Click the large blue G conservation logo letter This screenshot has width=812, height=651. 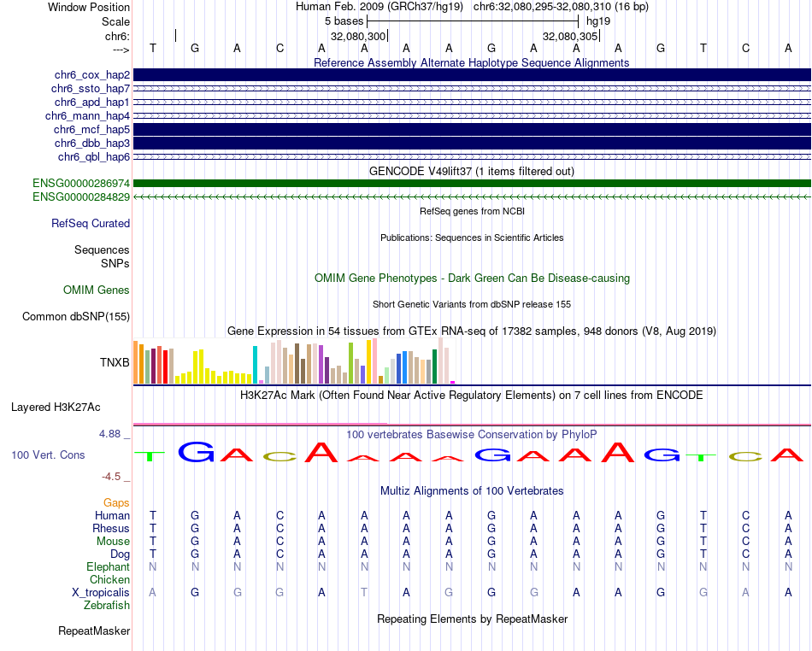pos(196,452)
